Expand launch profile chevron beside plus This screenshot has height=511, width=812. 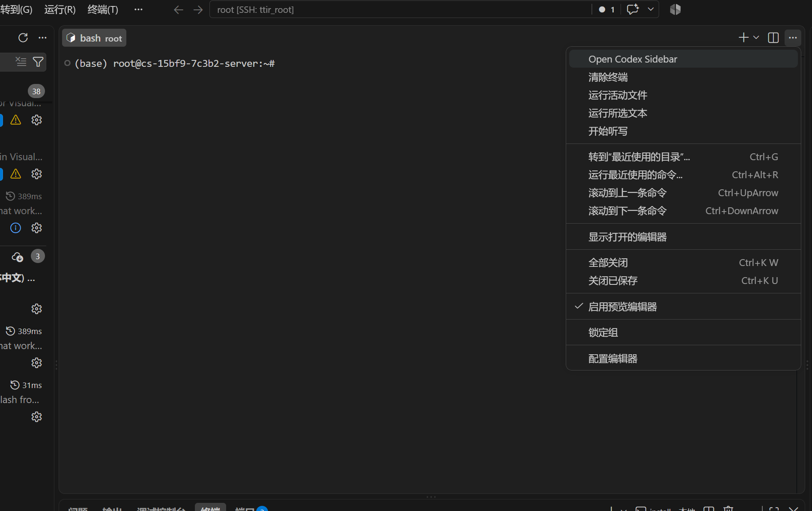click(756, 38)
